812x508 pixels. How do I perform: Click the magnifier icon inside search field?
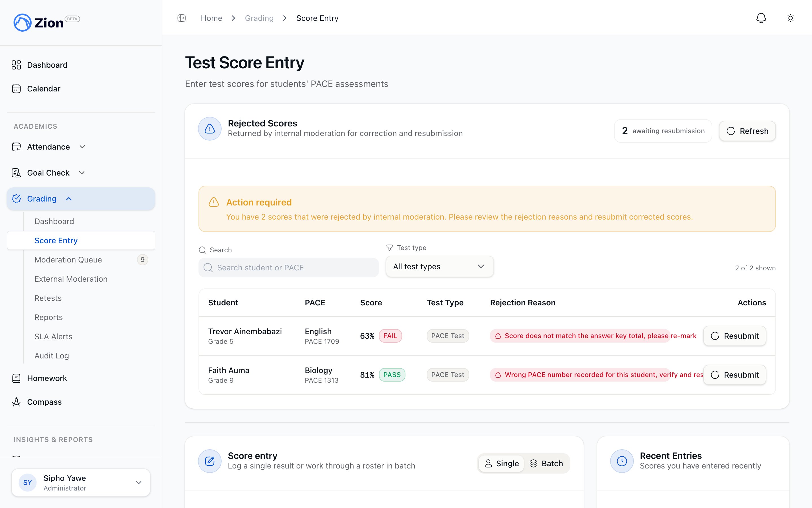coord(208,268)
